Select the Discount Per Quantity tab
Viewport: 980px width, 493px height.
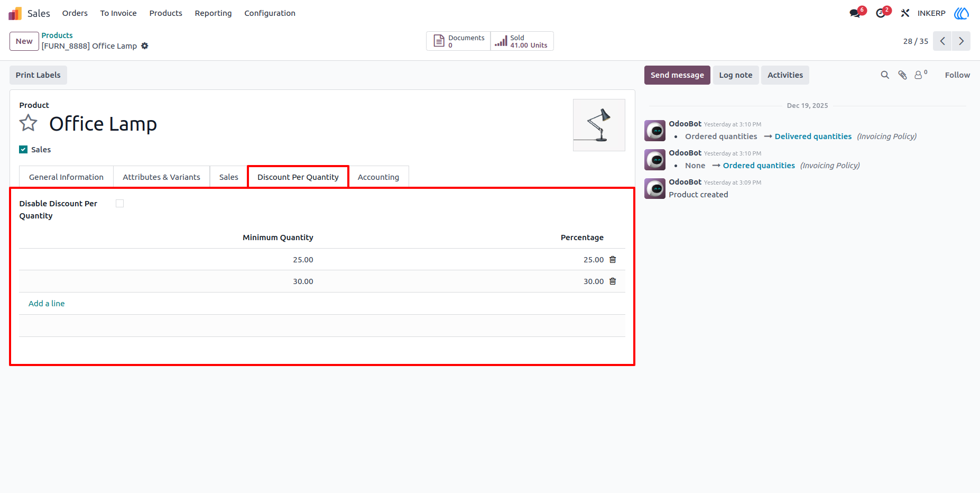298,177
